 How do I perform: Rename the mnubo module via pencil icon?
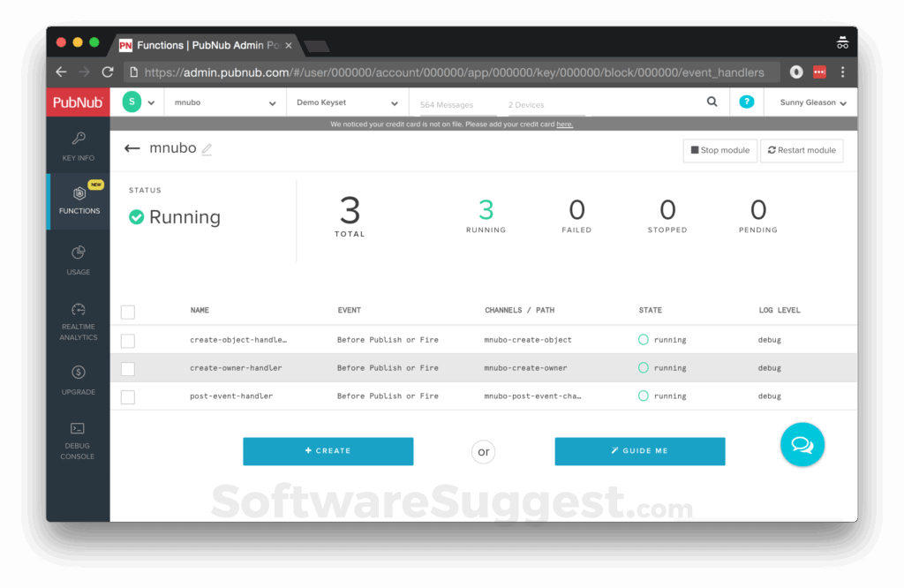click(207, 149)
